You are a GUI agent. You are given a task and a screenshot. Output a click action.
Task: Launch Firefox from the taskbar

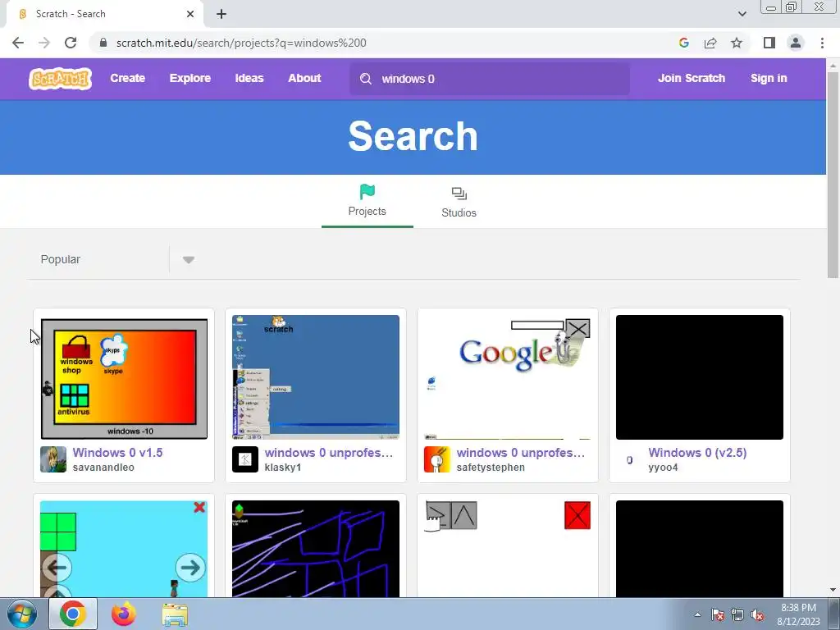click(124, 614)
